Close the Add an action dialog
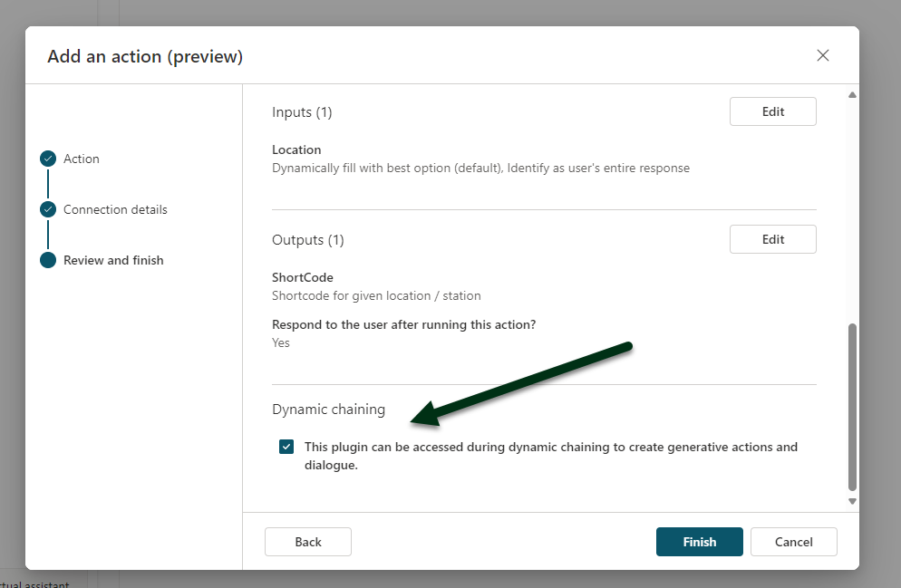Image resolution: width=901 pixels, height=588 pixels. 823,55
